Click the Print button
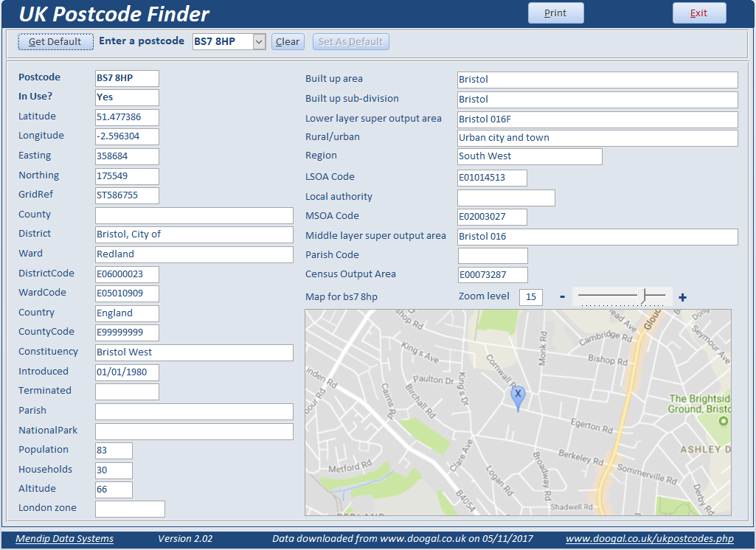Image resolution: width=756 pixels, height=550 pixels. pyautogui.click(x=555, y=13)
